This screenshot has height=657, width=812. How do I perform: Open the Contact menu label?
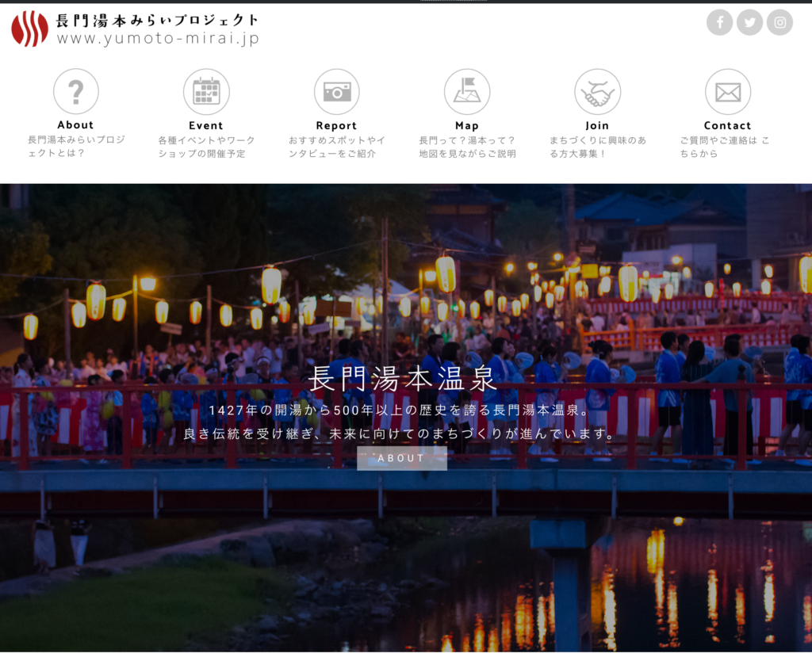tap(727, 126)
